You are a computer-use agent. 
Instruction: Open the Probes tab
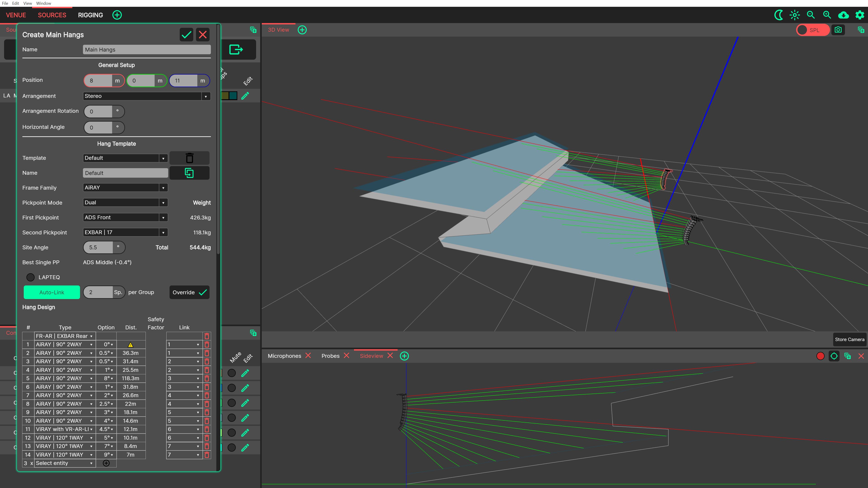330,356
